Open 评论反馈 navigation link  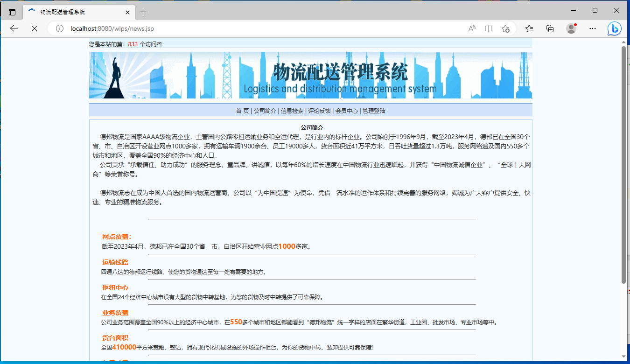(x=319, y=111)
